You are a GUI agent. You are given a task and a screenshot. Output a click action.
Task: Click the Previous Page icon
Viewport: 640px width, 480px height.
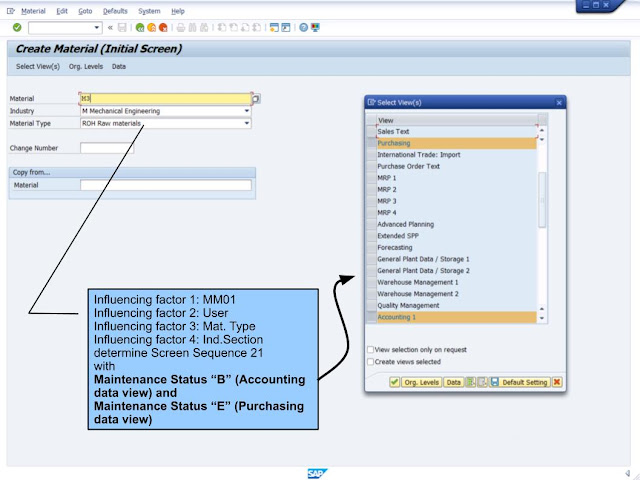[x=233, y=27]
